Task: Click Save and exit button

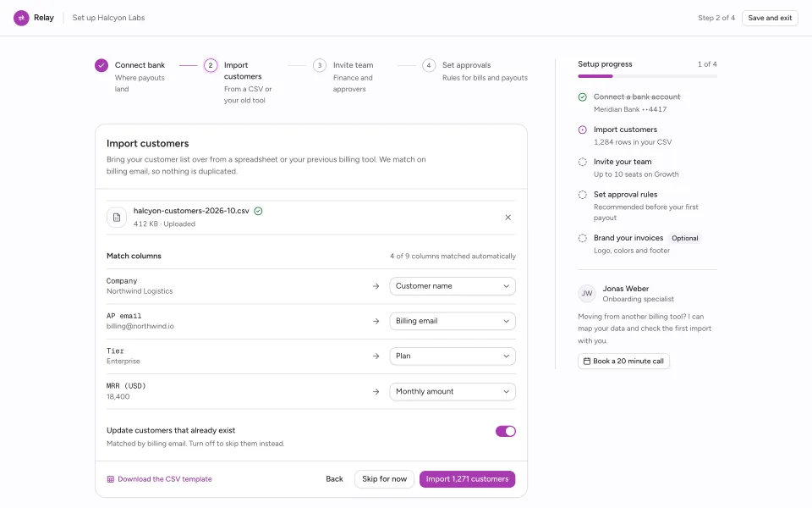Action: click(x=770, y=18)
